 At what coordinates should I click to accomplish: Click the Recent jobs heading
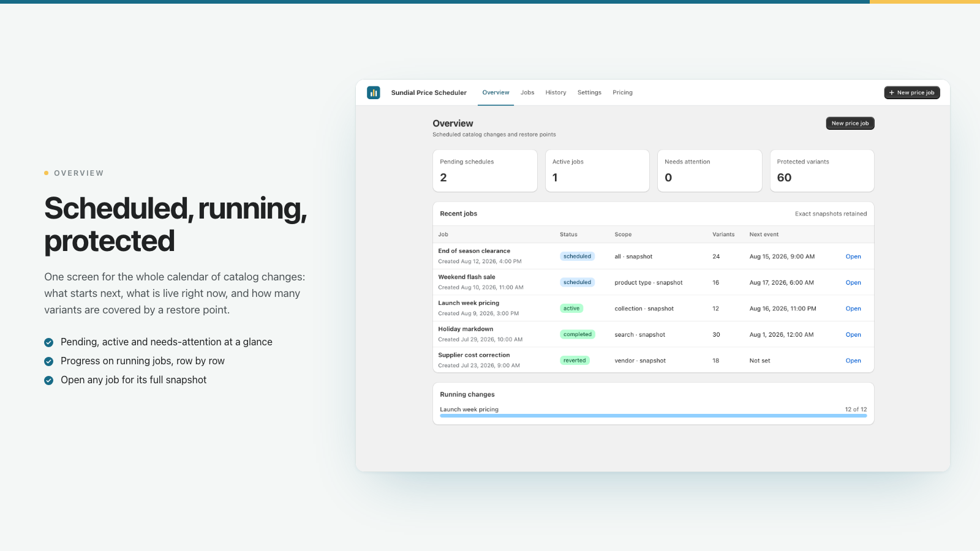click(x=458, y=214)
